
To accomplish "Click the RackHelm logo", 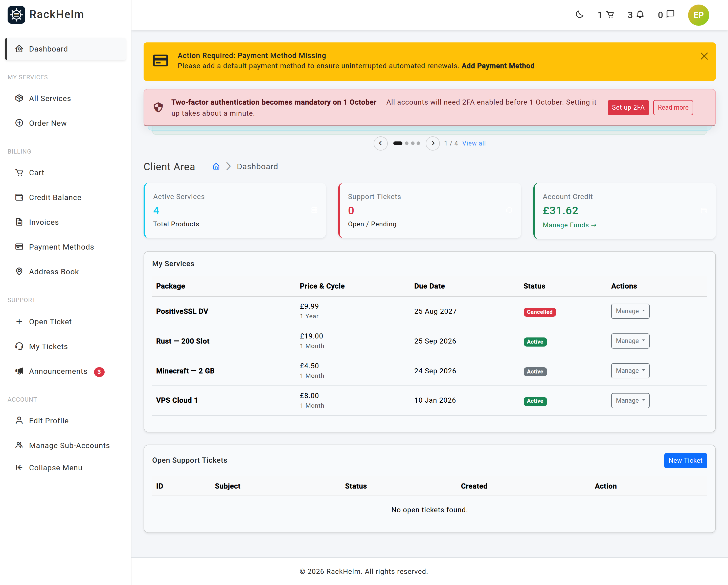I will coord(45,14).
